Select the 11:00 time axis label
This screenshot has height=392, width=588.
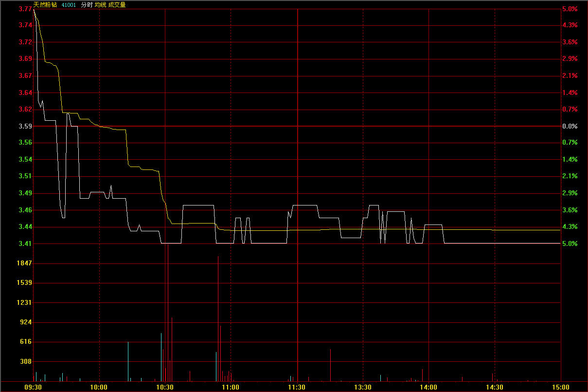coord(231,387)
